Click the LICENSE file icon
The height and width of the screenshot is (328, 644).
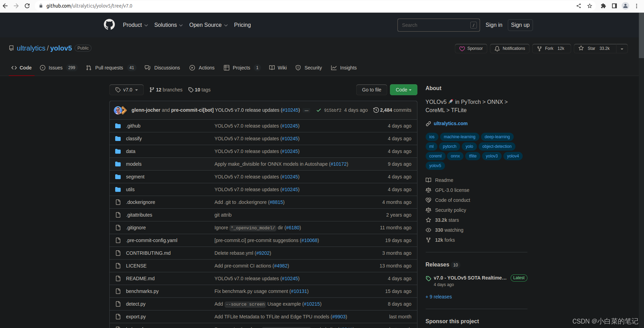(118, 266)
